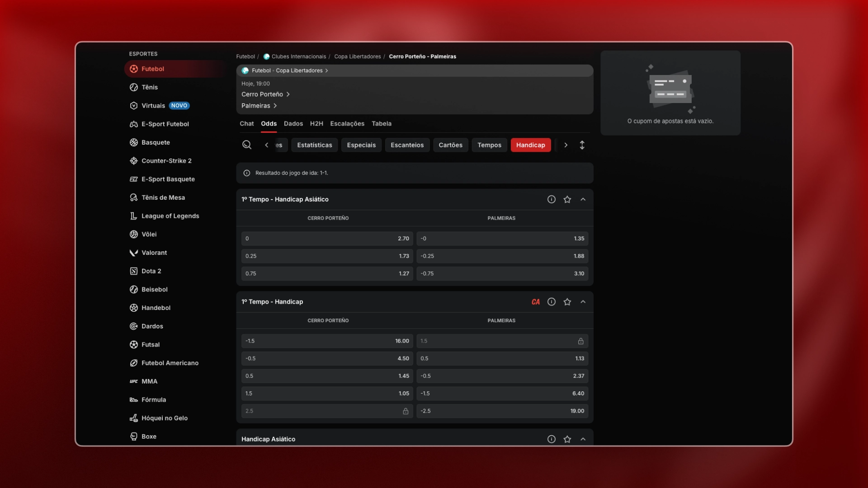
Task: Open Copa Libertadores breadcrumb link
Action: (358, 56)
